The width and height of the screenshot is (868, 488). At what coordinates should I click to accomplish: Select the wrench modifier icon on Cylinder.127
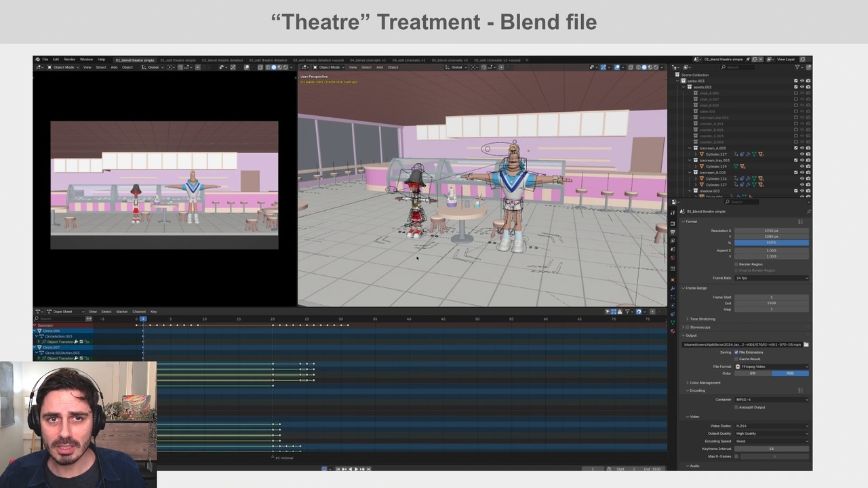(748, 155)
